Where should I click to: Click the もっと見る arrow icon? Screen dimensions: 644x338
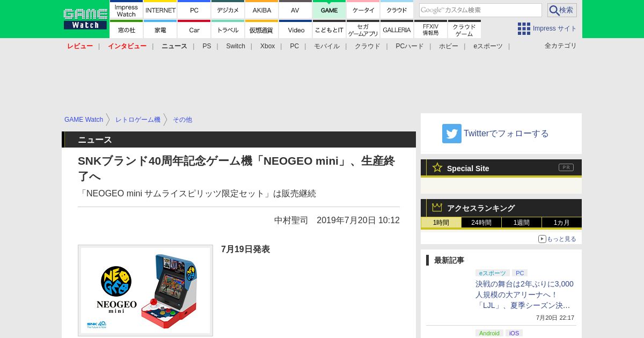[x=542, y=239]
